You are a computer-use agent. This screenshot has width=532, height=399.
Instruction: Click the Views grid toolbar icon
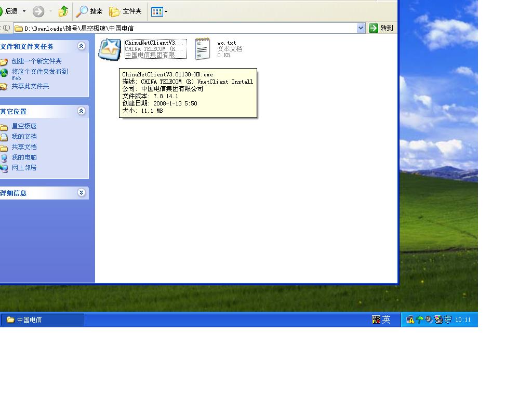click(x=157, y=12)
